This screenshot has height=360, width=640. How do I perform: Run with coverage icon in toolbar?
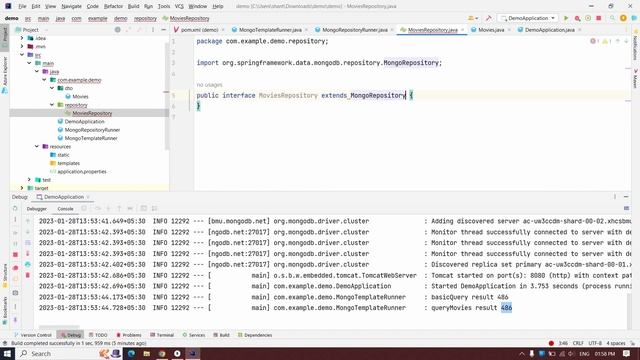coord(588,18)
